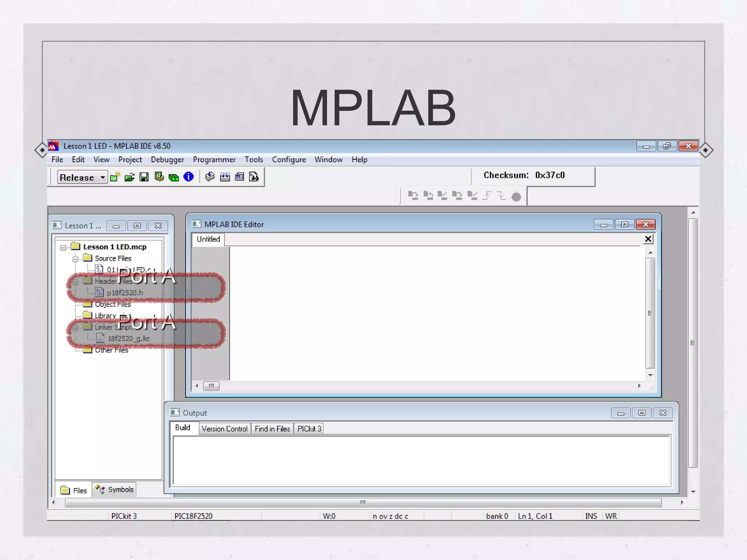Select the Symbols tab in project panel
Image resolution: width=747 pixels, height=560 pixels.
pos(114,489)
